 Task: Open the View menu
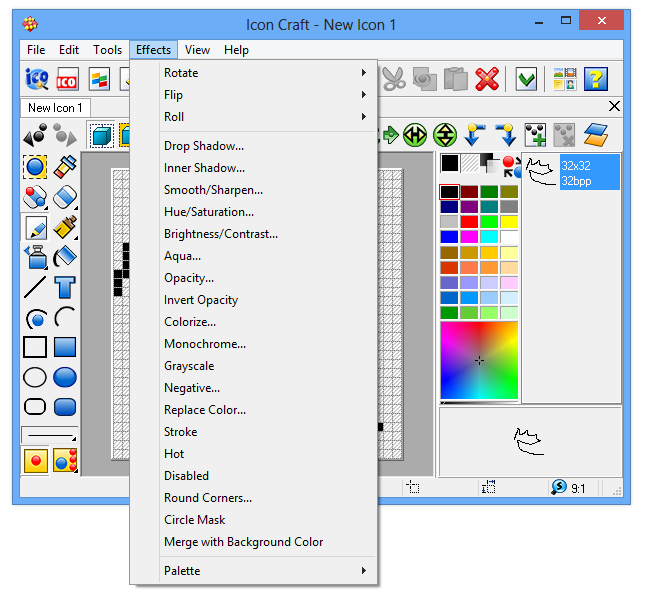(197, 50)
